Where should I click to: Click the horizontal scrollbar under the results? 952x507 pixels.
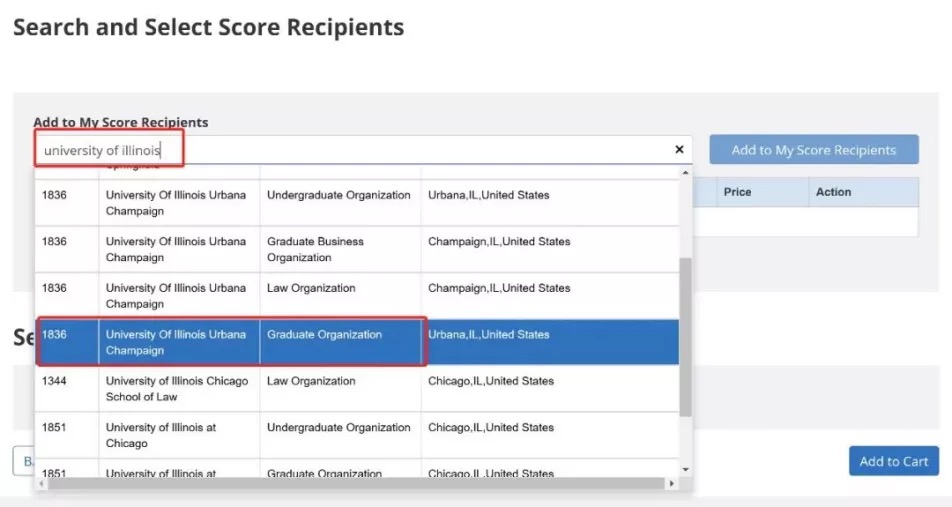(356, 484)
